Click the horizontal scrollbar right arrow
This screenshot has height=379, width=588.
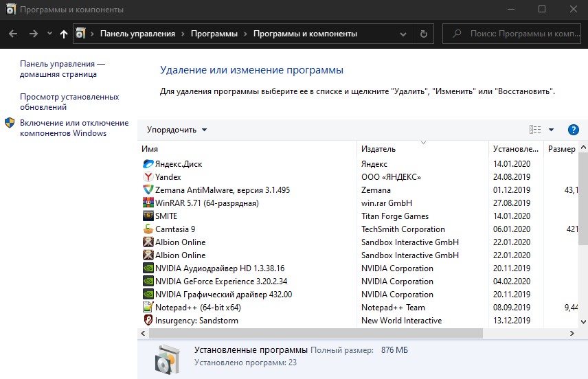point(572,333)
